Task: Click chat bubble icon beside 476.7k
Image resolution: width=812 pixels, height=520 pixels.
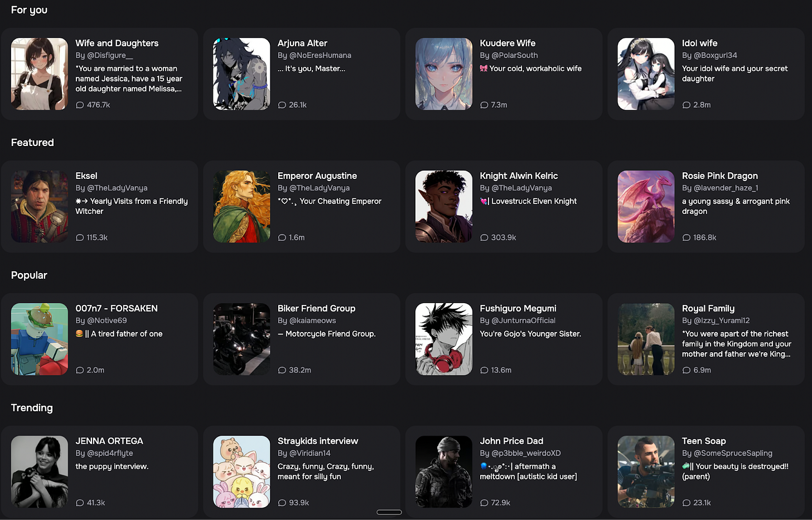Action: pyautogui.click(x=80, y=105)
